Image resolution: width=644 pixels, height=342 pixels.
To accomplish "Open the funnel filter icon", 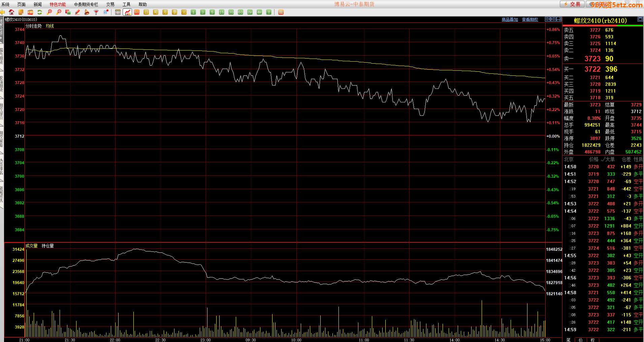I will [96, 12].
